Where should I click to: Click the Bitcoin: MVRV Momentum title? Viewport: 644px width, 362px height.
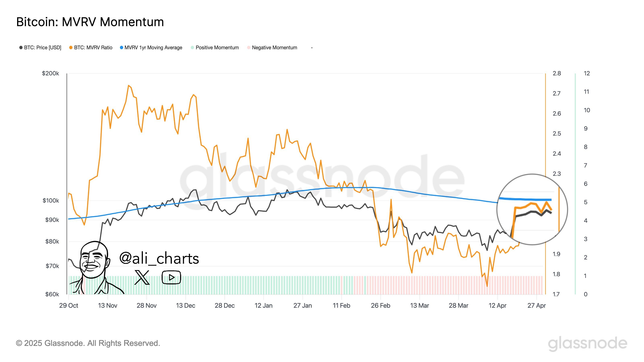(x=90, y=22)
